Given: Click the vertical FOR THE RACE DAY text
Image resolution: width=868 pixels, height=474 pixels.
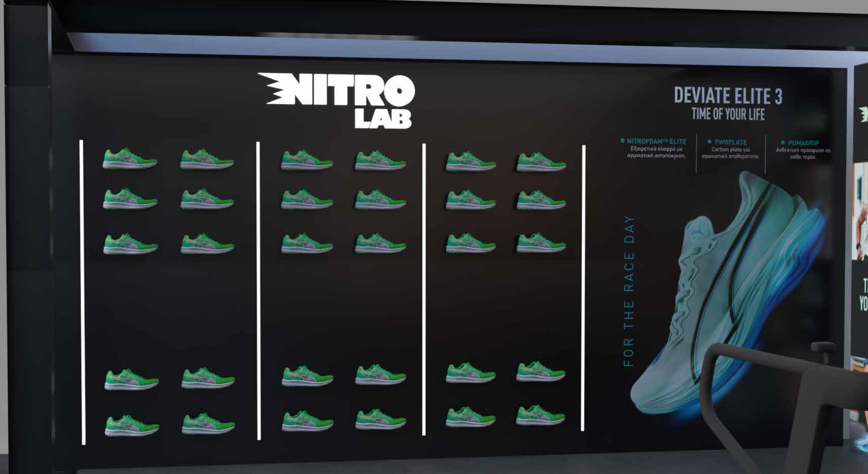Looking at the screenshot, I should [629, 291].
